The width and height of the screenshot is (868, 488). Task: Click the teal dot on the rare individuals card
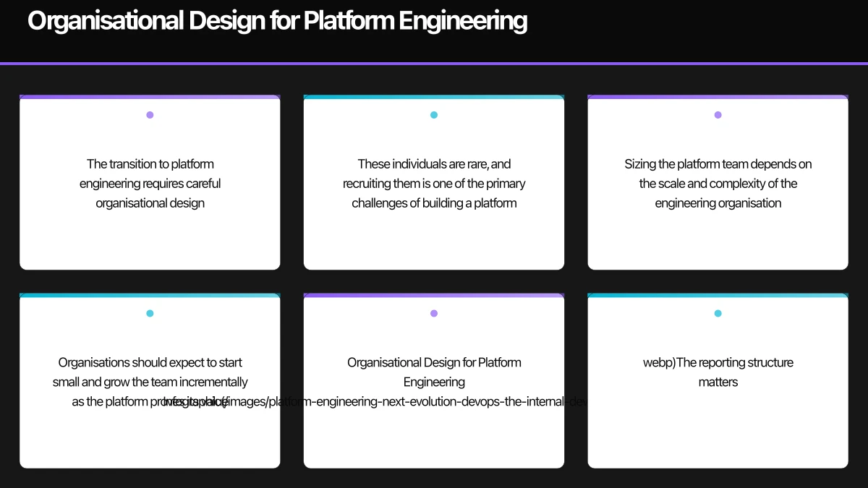click(434, 114)
